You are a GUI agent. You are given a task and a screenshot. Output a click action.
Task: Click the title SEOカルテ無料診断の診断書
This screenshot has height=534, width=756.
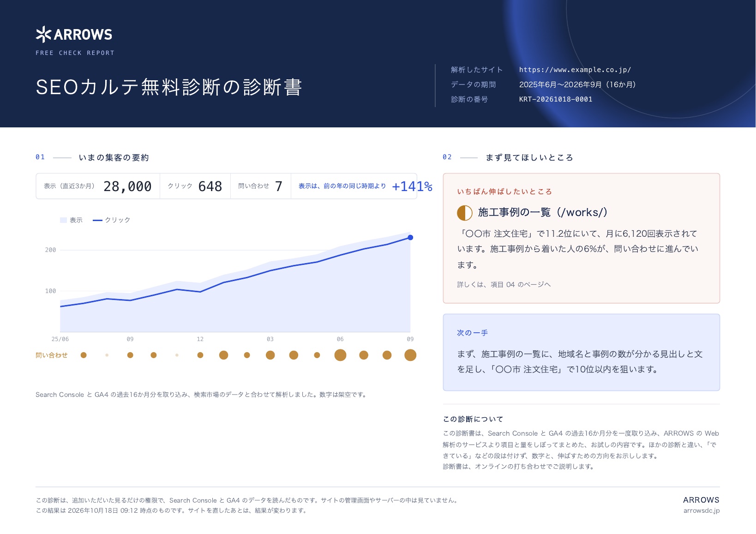(x=169, y=87)
